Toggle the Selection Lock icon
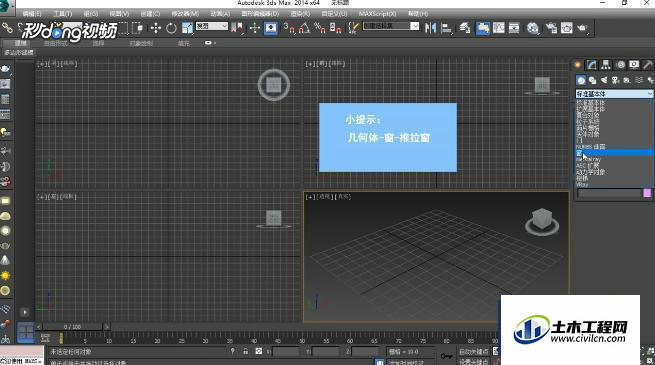 (246, 352)
